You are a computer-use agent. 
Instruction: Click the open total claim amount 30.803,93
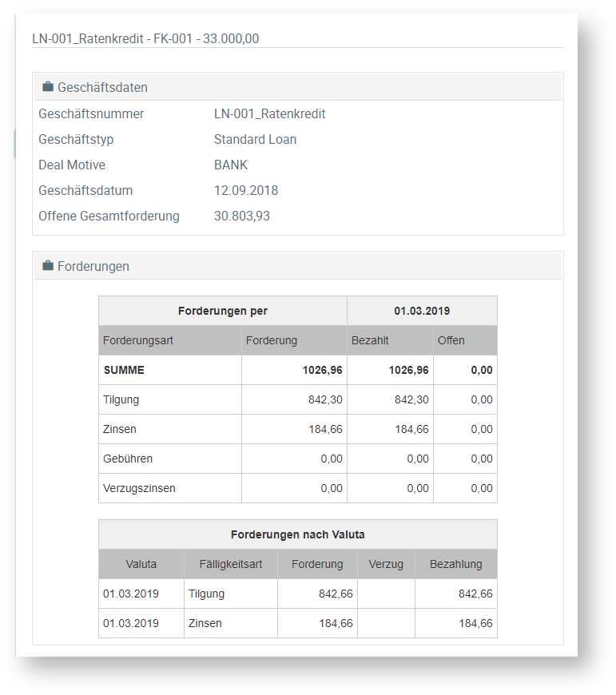(x=241, y=216)
